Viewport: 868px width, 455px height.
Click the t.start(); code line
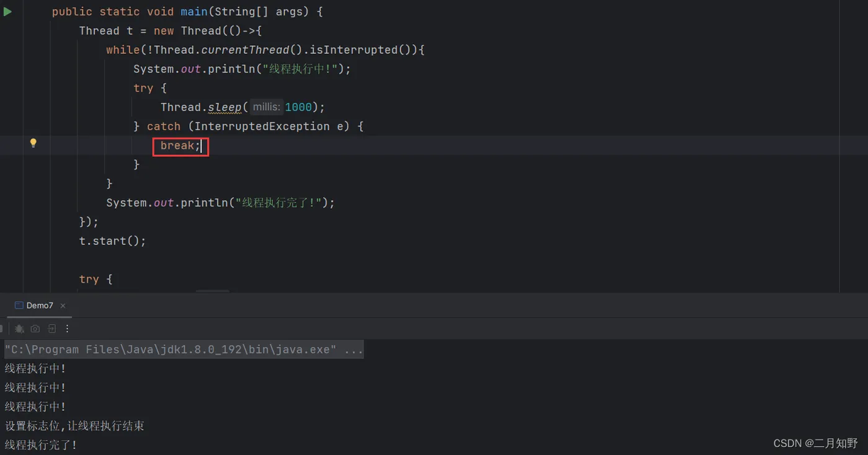112,241
